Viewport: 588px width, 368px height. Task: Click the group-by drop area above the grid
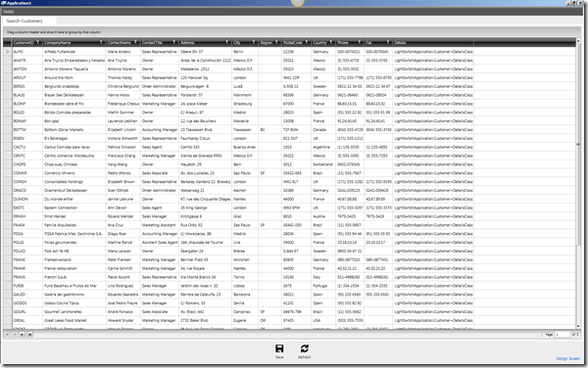coord(291,32)
